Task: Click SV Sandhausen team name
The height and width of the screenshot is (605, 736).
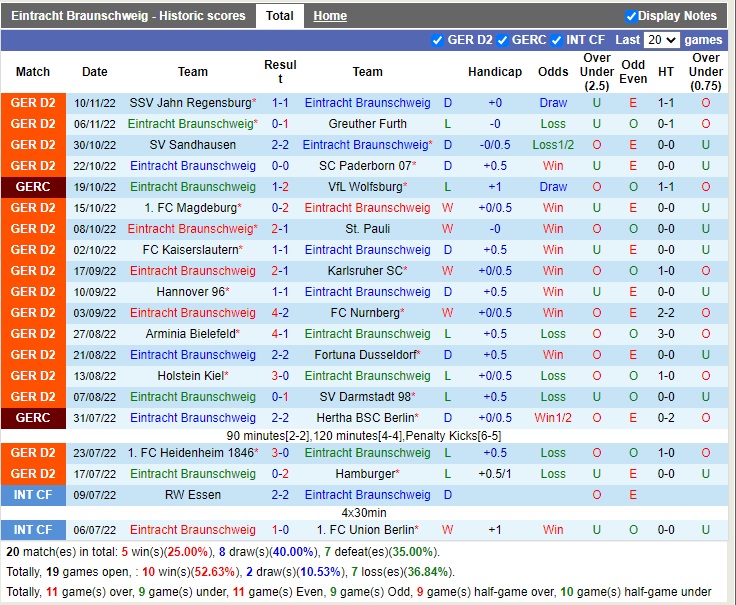Action: 192,145
